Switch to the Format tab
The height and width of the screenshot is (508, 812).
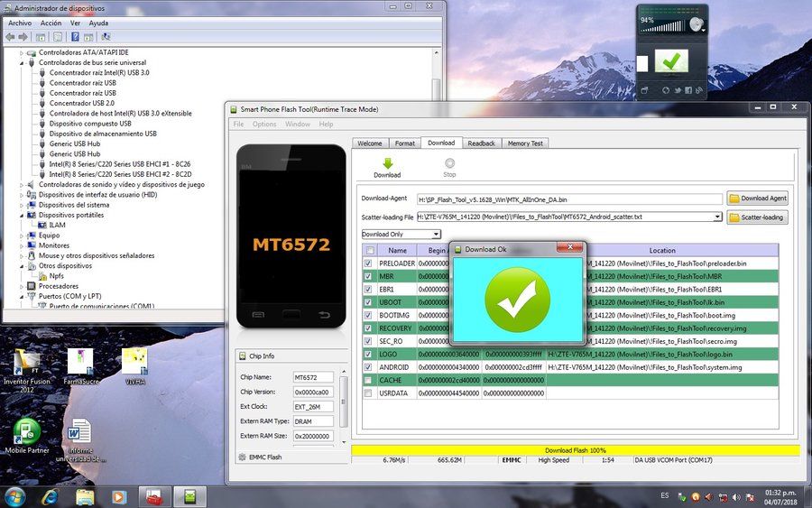(x=404, y=143)
